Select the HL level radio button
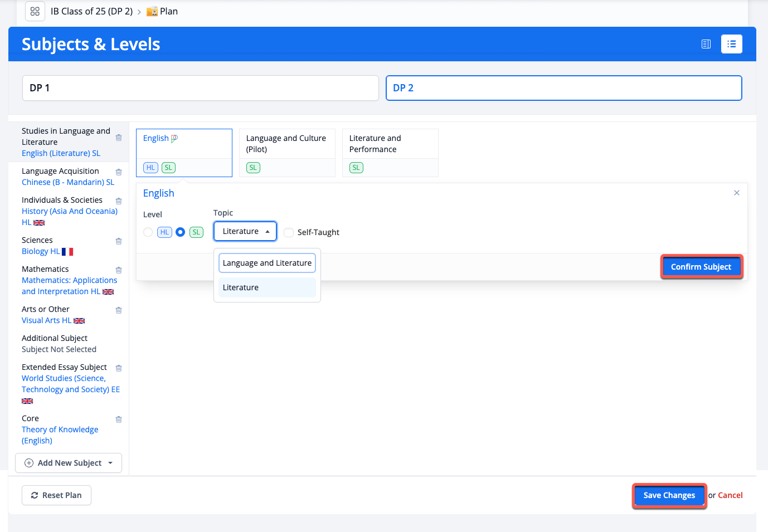Viewport: 768px width, 532px height. (x=148, y=232)
